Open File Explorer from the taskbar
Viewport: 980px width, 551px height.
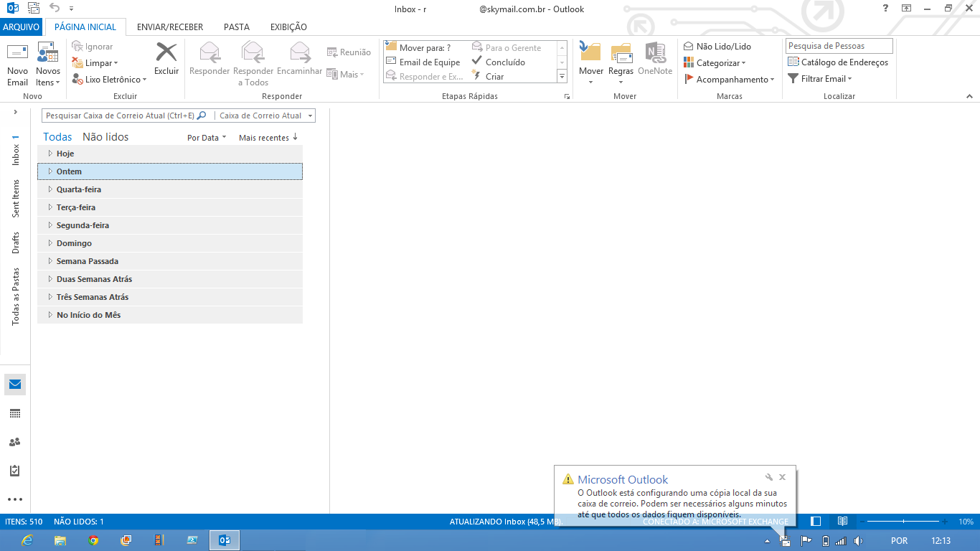(x=60, y=540)
